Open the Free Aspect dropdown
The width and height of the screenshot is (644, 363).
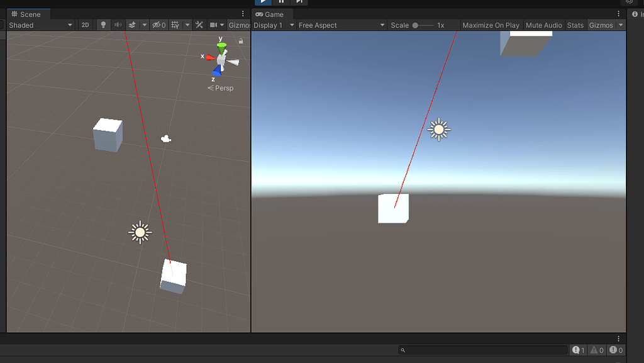[340, 25]
